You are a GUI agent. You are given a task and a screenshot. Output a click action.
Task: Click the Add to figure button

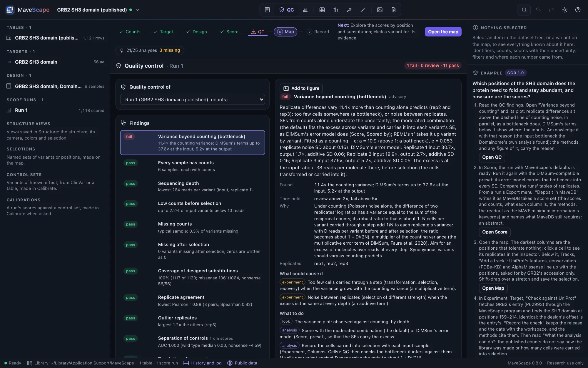click(x=301, y=88)
